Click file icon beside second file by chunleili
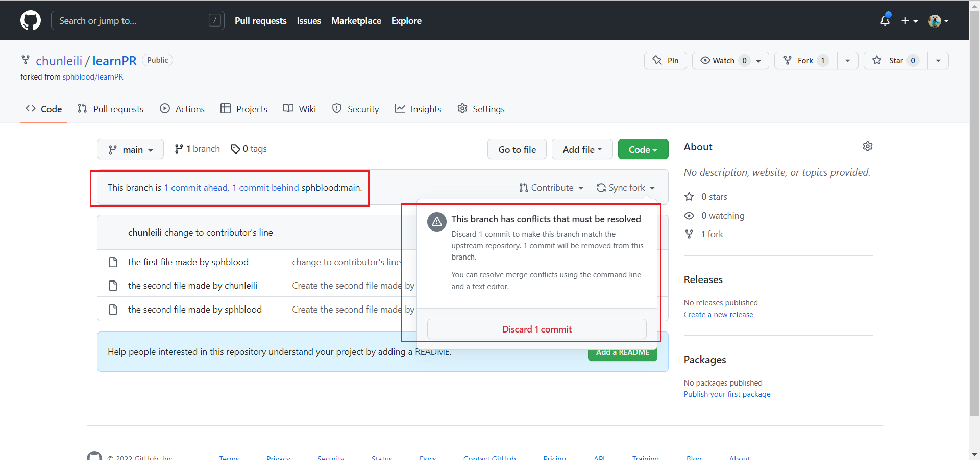Image resolution: width=980 pixels, height=460 pixels. coord(113,286)
